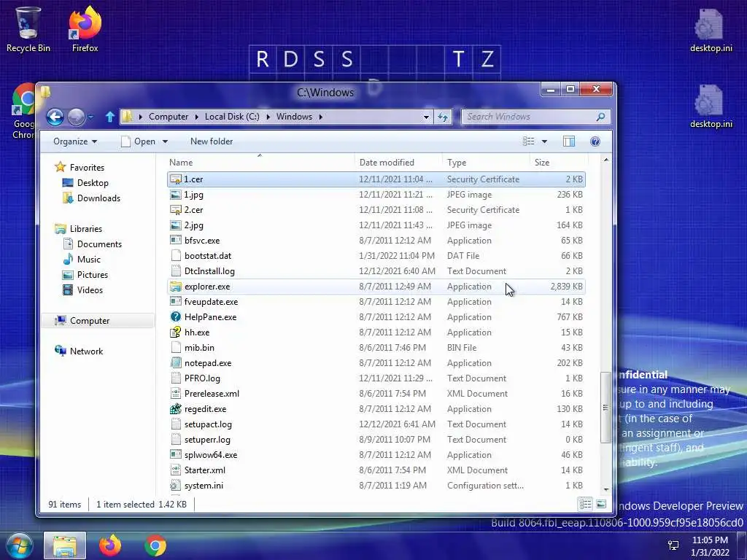Sort by the Date modified column
The width and height of the screenshot is (747, 560).
(x=398, y=163)
